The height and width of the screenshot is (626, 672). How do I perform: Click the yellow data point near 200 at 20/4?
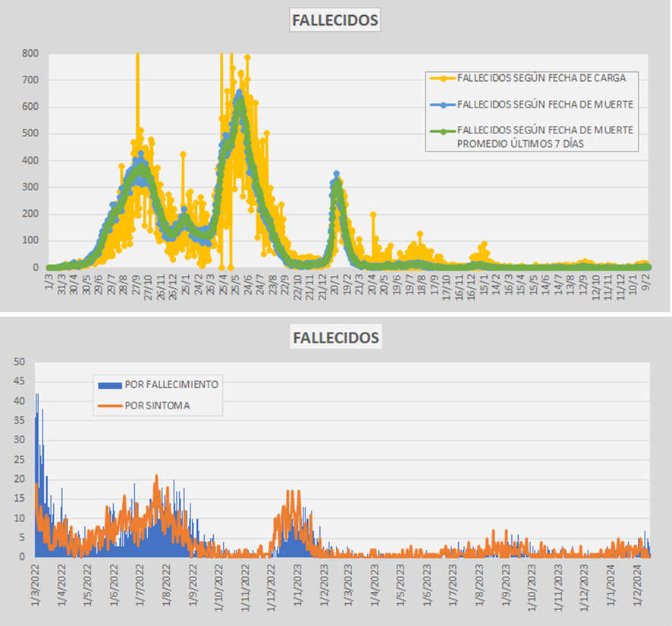pyautogui.click(x=373, y=214)
